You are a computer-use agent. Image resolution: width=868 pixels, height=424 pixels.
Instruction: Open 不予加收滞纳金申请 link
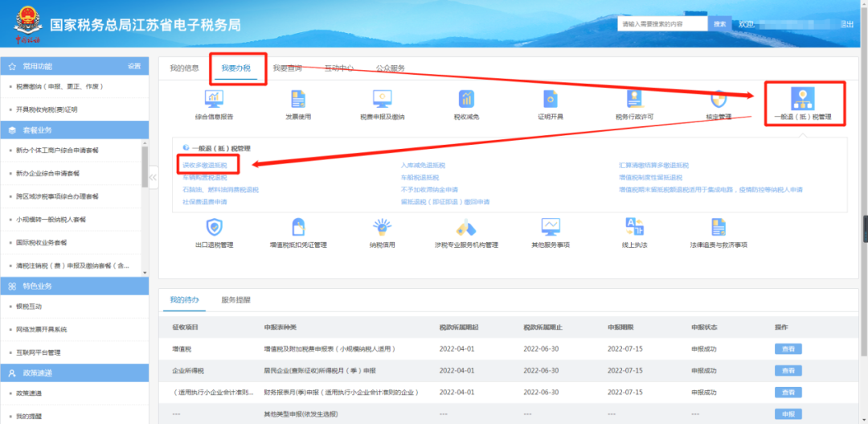[429, 190]
